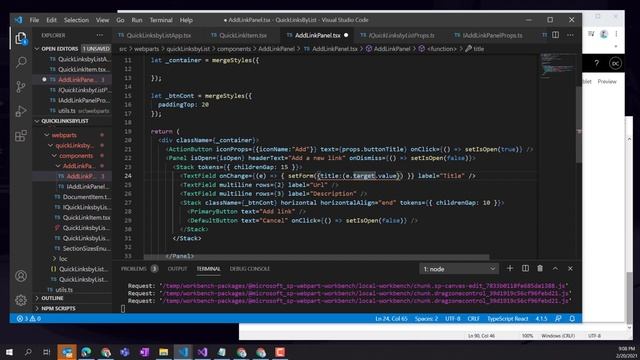
Task: Split the editor to the right
Action: (556, 35)
